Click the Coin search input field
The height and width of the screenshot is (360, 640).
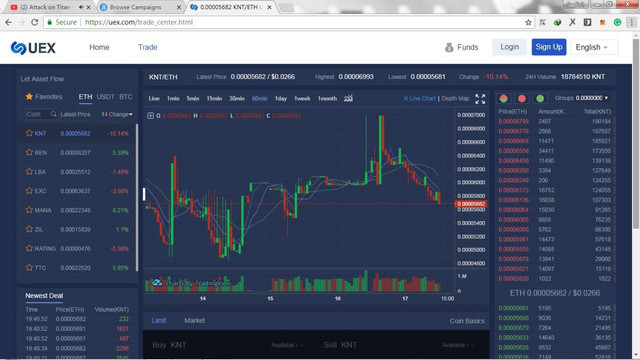pos(38,114)
